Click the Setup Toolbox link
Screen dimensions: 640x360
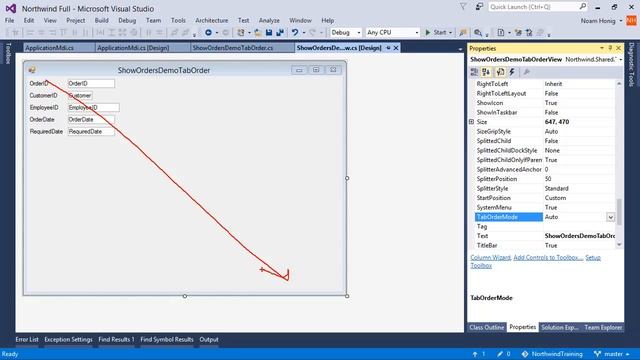tap(593, 258)
